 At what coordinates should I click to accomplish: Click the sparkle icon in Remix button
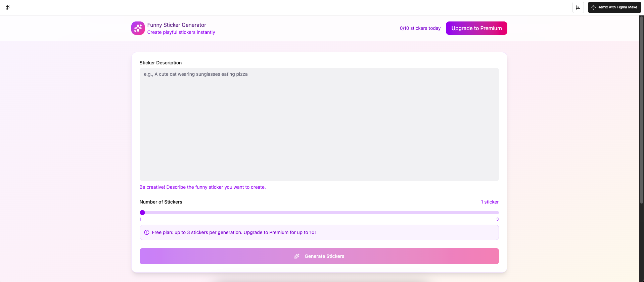click(593, 7)
